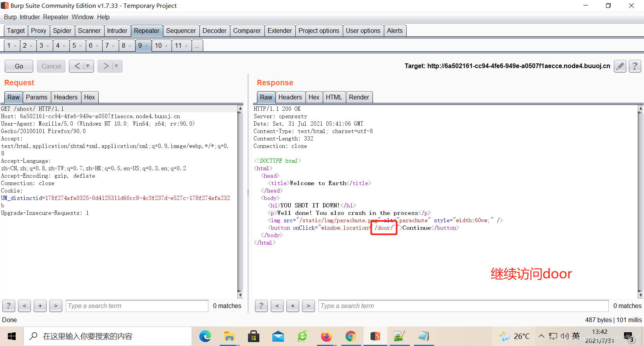Open request search help icon
Image resolution: width=644 pixels, height=346 pixels.
pos(9,306)
